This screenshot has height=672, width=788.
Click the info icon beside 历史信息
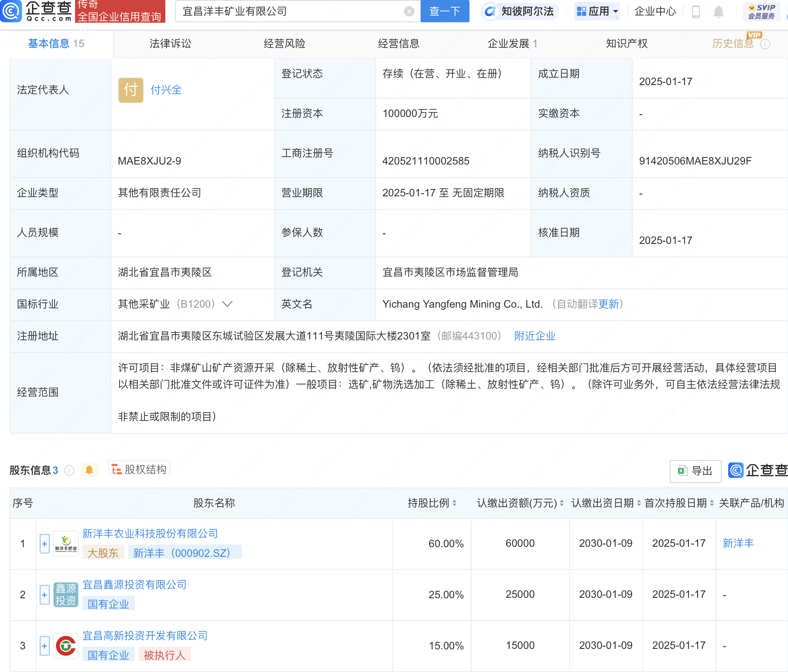tap(765, 44)
